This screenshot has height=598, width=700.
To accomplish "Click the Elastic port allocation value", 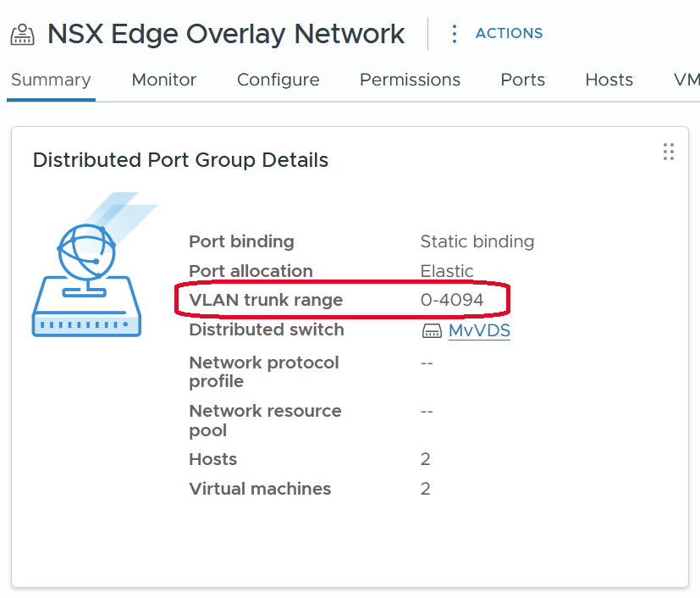I will [447, 271].
